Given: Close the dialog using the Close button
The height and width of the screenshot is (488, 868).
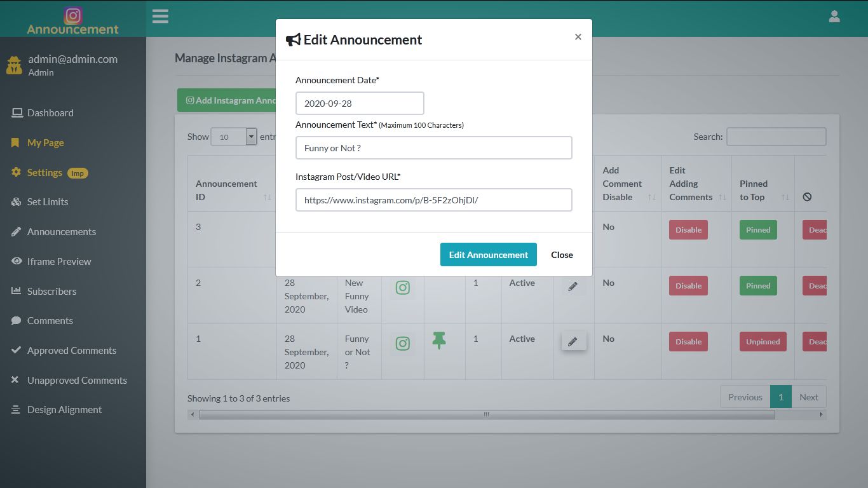Looking at the screenshot, I should pyautogui.click(x=562, y=254).
